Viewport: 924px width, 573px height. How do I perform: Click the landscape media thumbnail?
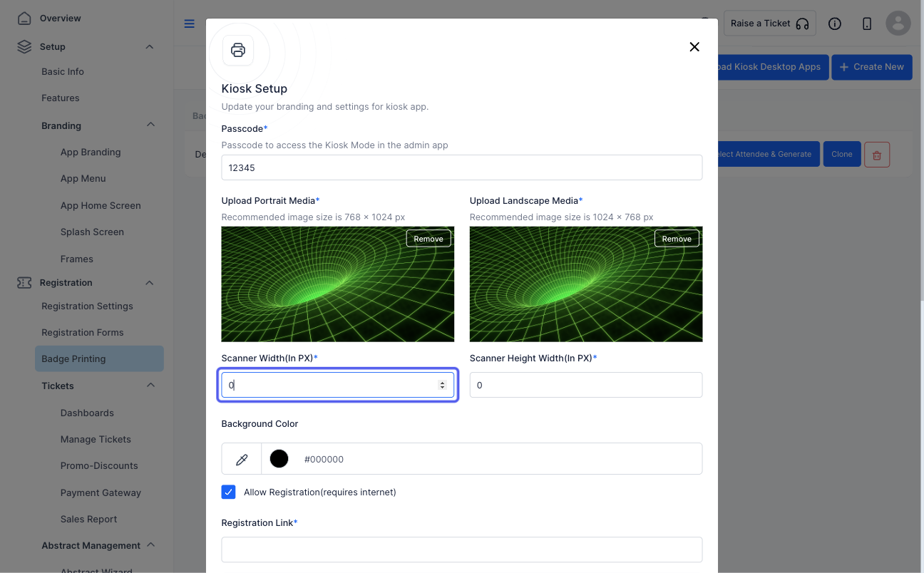coord(586,284)
